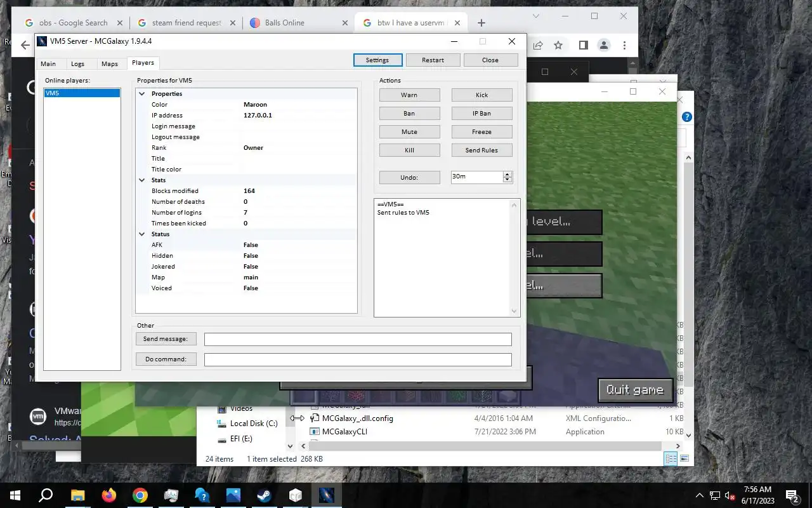
Task: Select the IP address property row
Action: (246, 115)
